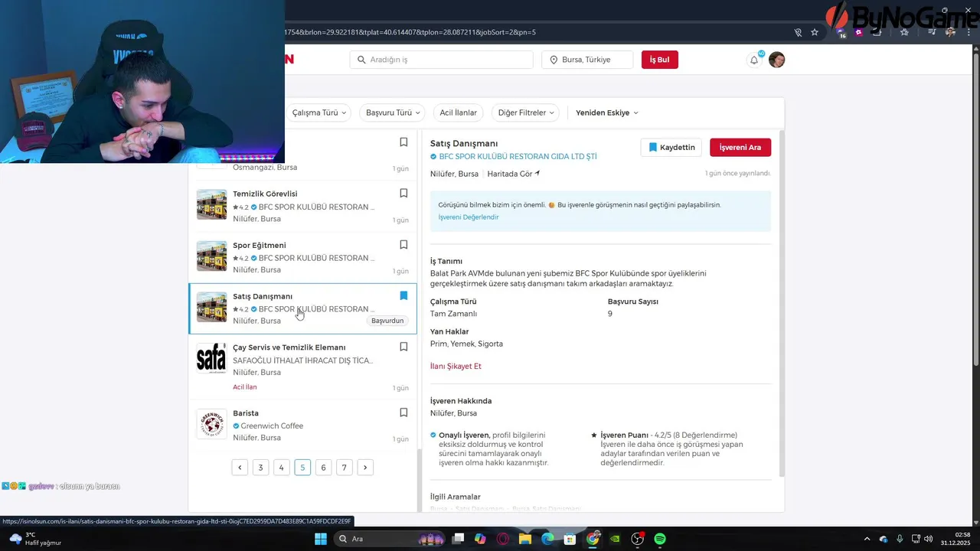Open Task View from the taskbar
The width and height of the screenshot is (980, 551).
pos(458,539)
